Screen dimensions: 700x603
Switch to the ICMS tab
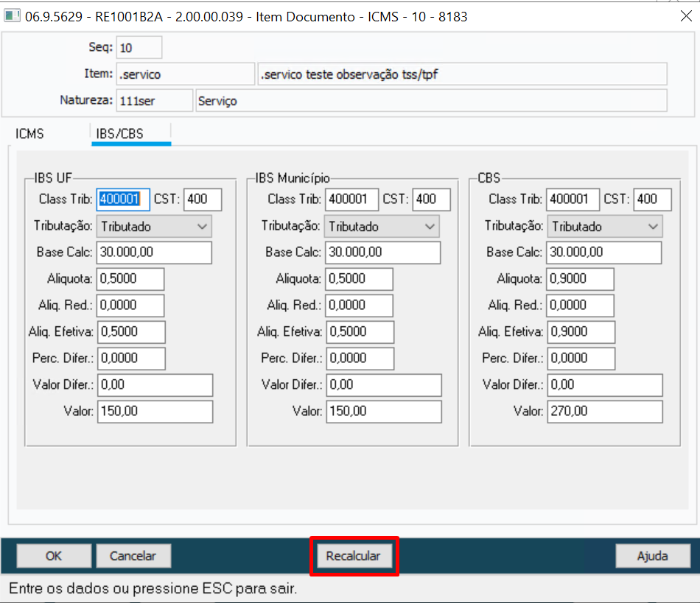point(29,134)
